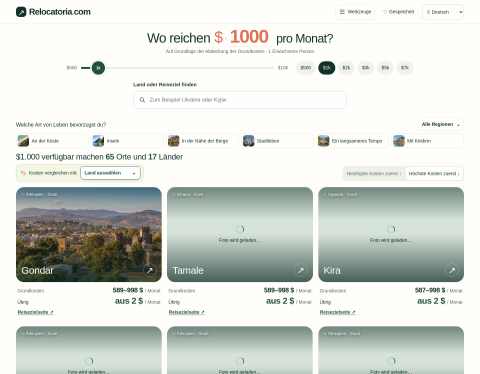
Task: Open Reisezielseite link under Kira
Action: click(338, 312)
